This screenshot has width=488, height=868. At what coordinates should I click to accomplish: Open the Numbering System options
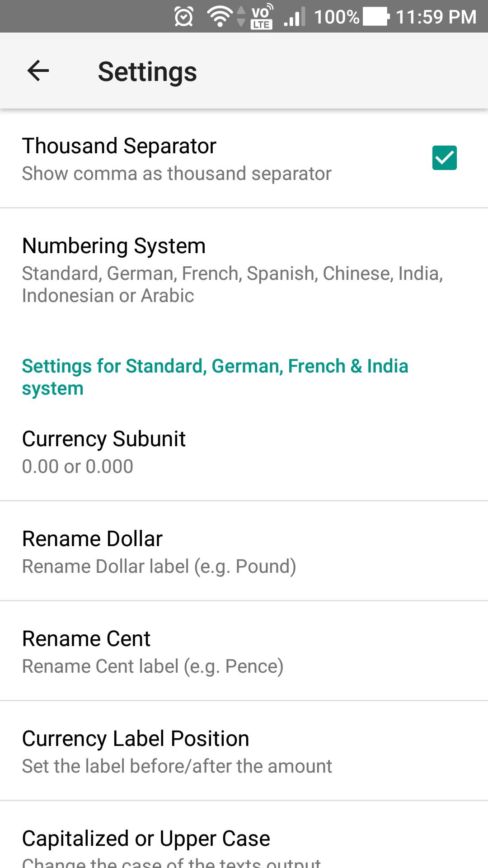click(244, 270)
